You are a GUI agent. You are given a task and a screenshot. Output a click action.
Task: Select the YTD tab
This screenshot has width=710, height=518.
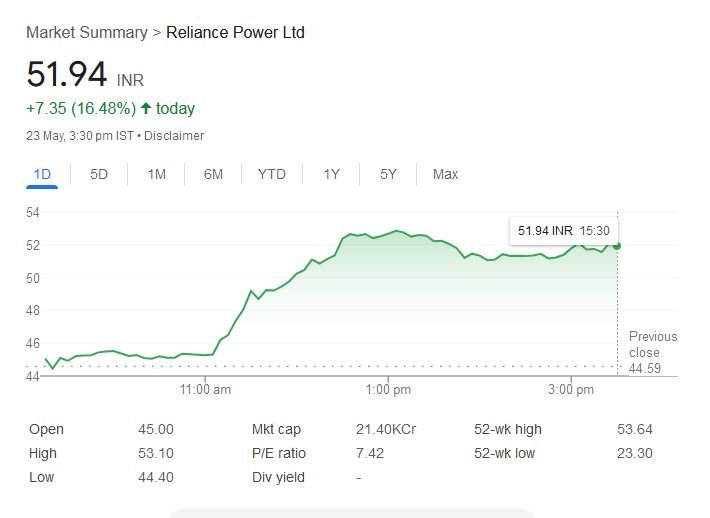pos(271,174)
